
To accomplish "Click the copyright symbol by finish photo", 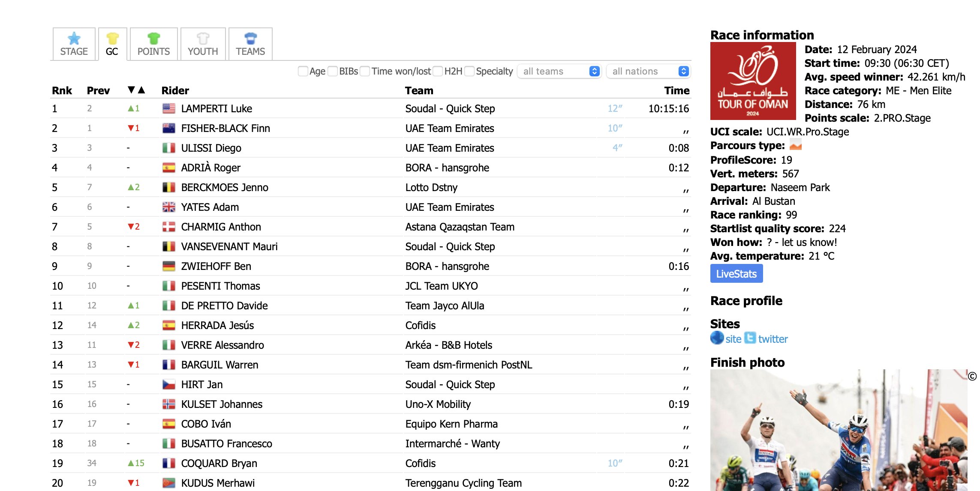I will tap(972, 376).
